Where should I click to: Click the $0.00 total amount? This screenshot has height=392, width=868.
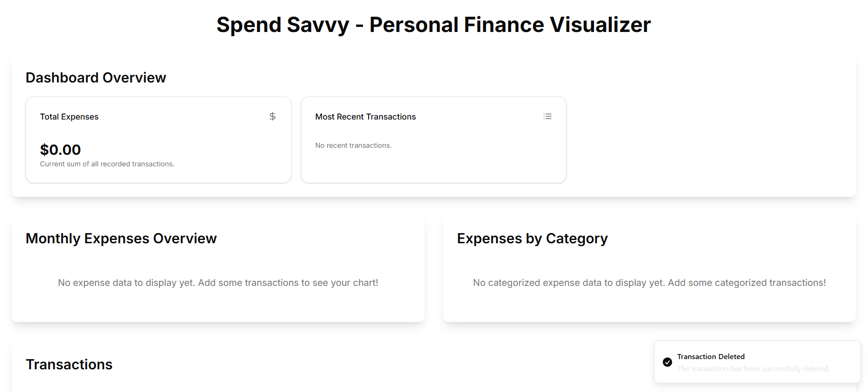[x=60, y=150]
